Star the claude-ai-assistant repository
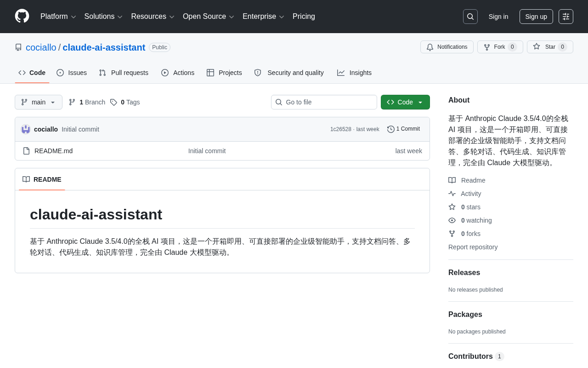588x368 pixels. [x=550, y=47]
